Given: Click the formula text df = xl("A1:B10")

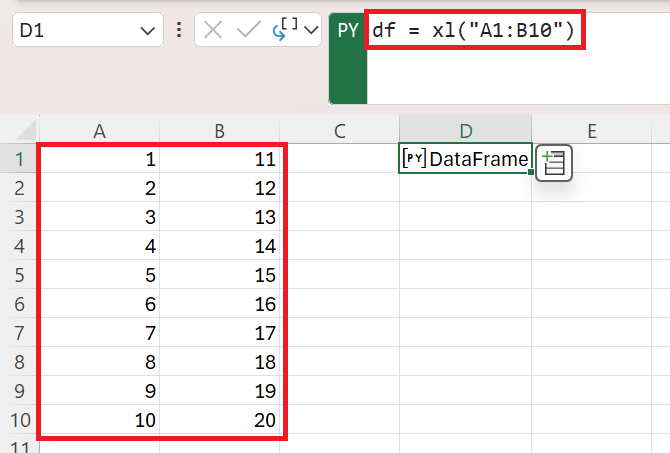Looking at the screenshot, I should pyautogui.click(x=474, y=31).
